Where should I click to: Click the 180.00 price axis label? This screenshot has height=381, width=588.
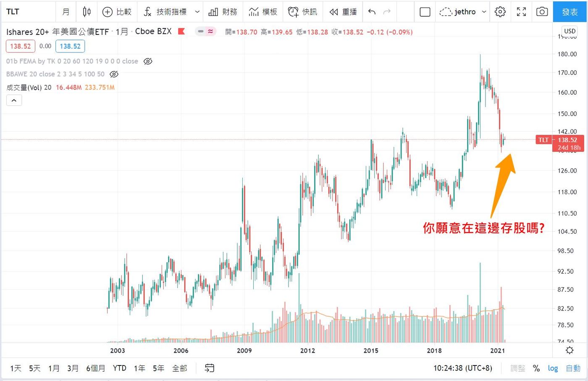pos(567,54)
